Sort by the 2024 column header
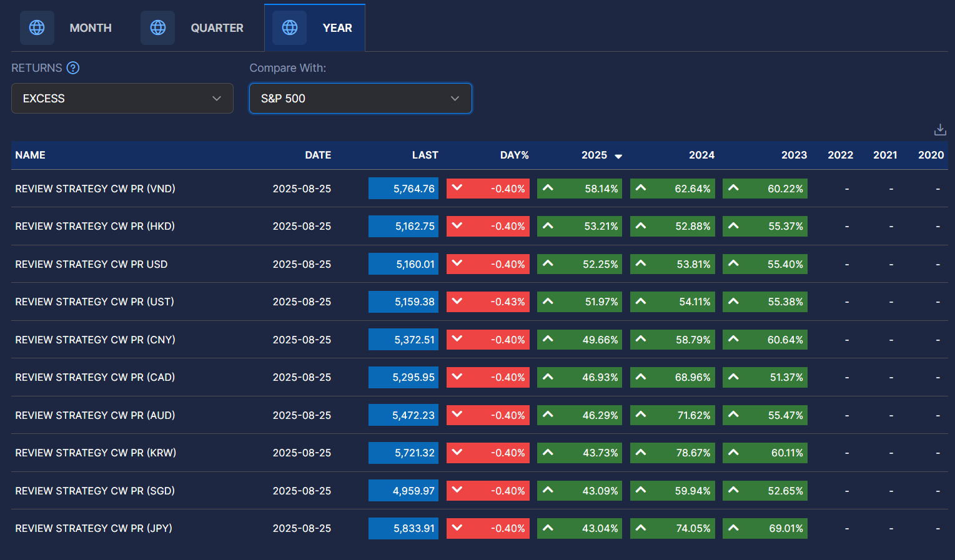Screen dimensions: 955x560 tap(701, 155)
